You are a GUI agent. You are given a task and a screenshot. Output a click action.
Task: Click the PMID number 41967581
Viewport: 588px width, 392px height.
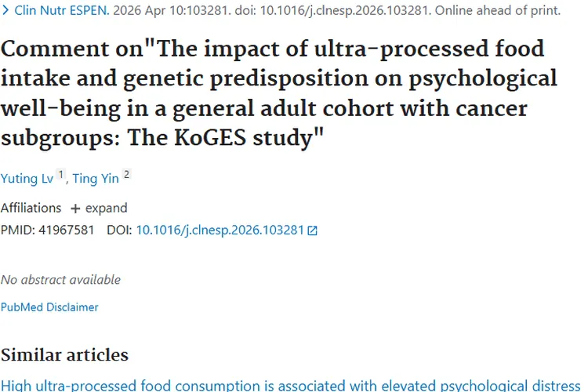click(x=66, y=230)
